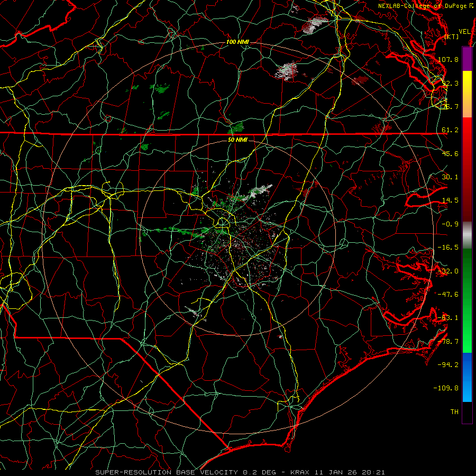Pick the gray-white segment of the color bar
This screenshot has width=476, height=476.
[467, 235]
